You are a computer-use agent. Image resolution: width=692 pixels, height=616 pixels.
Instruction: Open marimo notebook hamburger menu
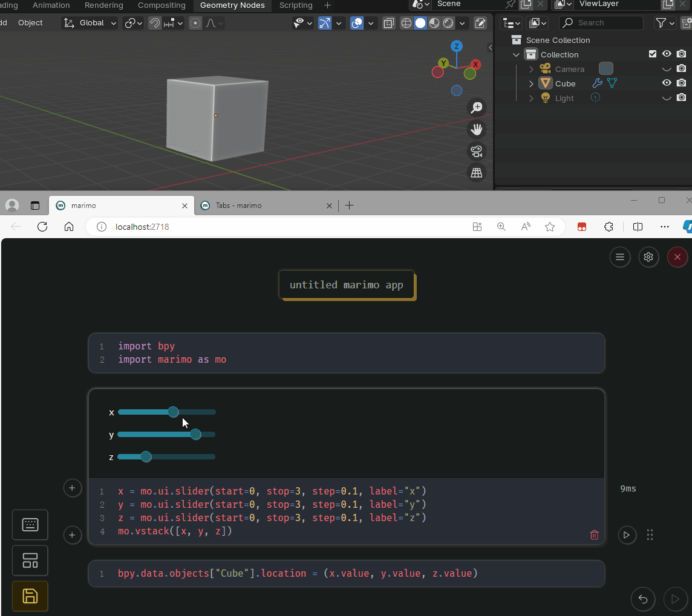tap(620, 257)
